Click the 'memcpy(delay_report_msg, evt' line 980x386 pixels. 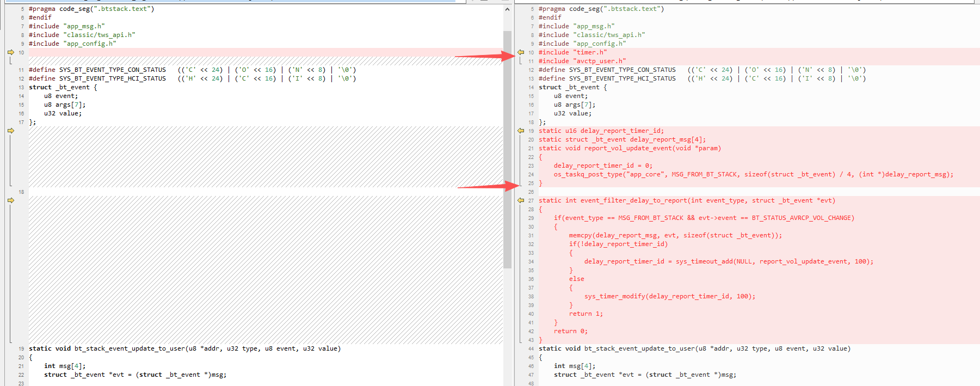(x=675, y=235)
